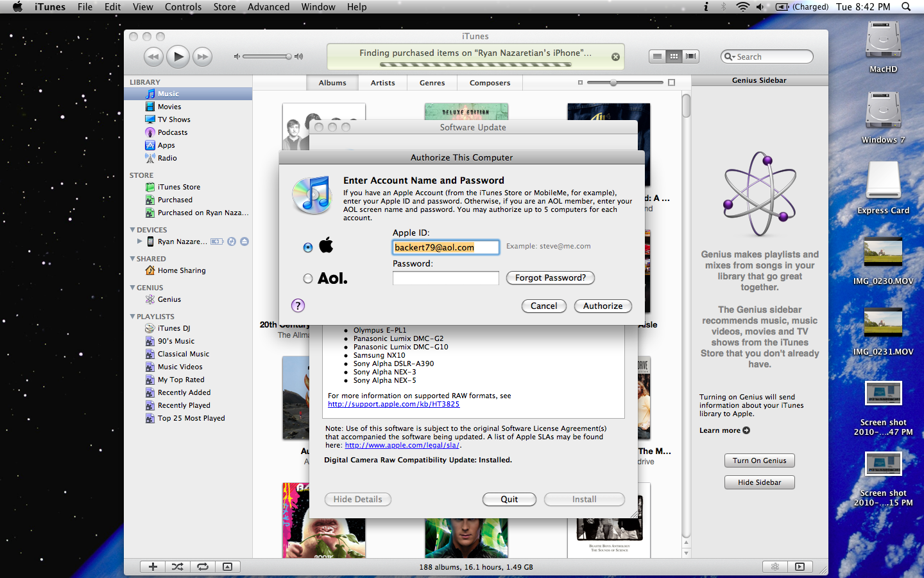Switch to list view
Viewport: 924px width, 578px height.
pyautogui.click(x=657, y=57)
